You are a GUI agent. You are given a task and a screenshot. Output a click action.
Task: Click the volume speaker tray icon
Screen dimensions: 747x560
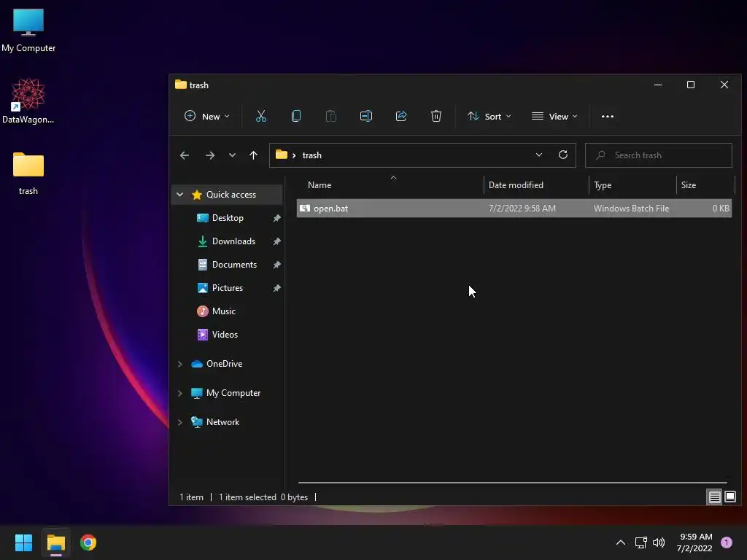click(x=659, y=542)
